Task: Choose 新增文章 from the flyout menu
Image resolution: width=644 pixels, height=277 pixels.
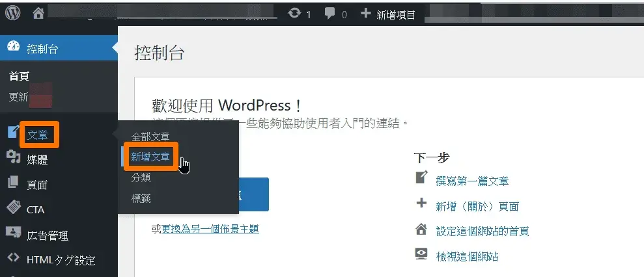Action: tap(150, 156)
